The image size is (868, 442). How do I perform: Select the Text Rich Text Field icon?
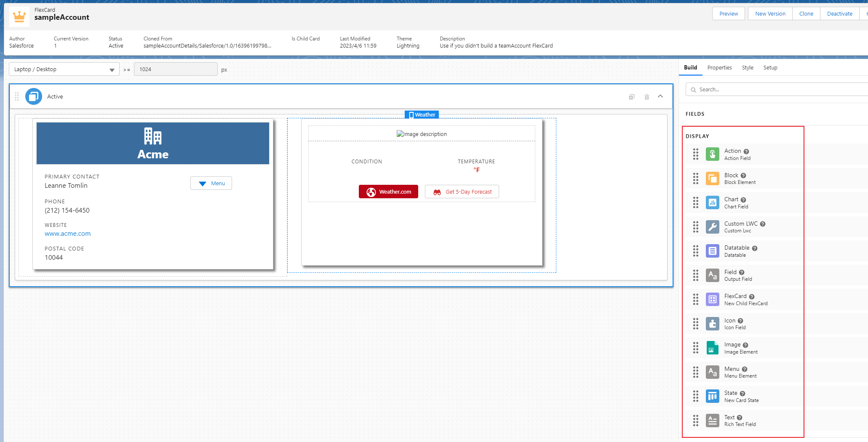point(712,420)
